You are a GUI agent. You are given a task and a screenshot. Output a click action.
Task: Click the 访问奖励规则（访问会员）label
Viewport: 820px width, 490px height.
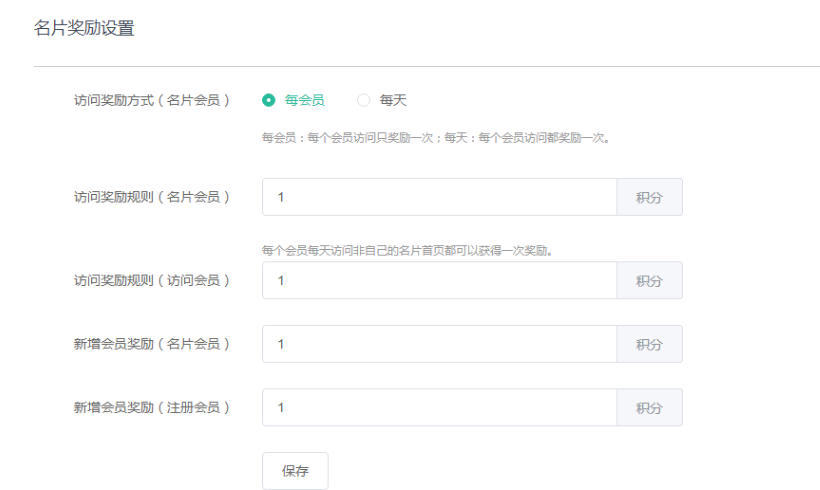[152, 281]
